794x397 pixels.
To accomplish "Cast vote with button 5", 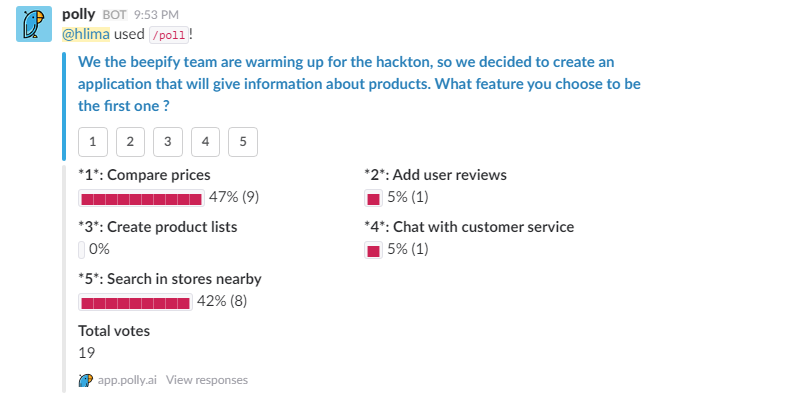I will pos(243,142).
